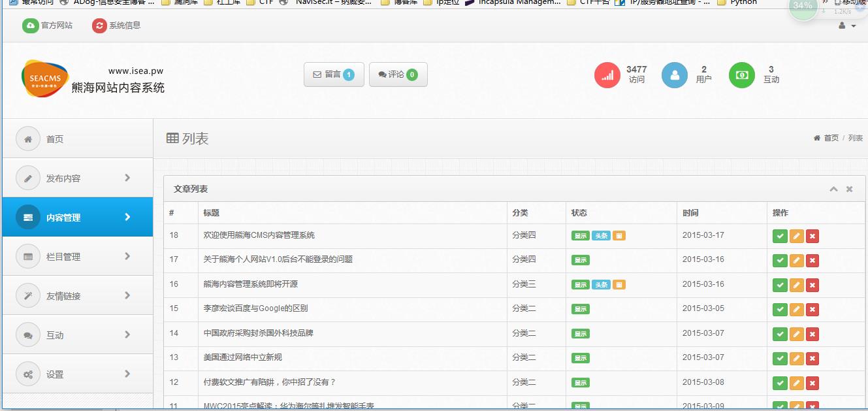Open 发布内容 sidebar menu

(x=78, y=178)
